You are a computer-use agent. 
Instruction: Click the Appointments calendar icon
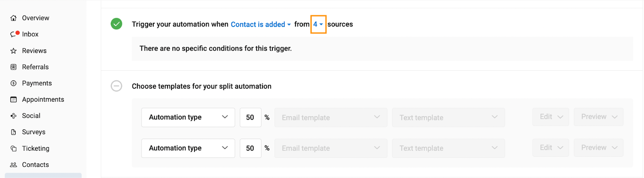[14, 100]
